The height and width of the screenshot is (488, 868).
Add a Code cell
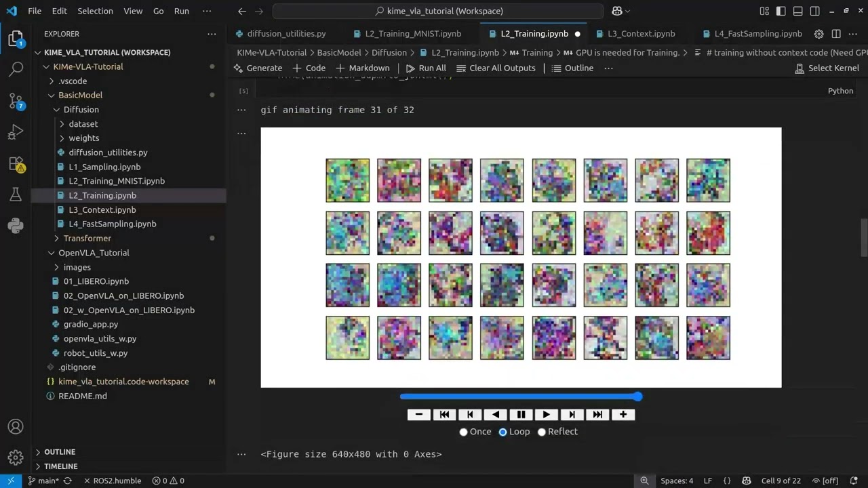click(309, 68)
